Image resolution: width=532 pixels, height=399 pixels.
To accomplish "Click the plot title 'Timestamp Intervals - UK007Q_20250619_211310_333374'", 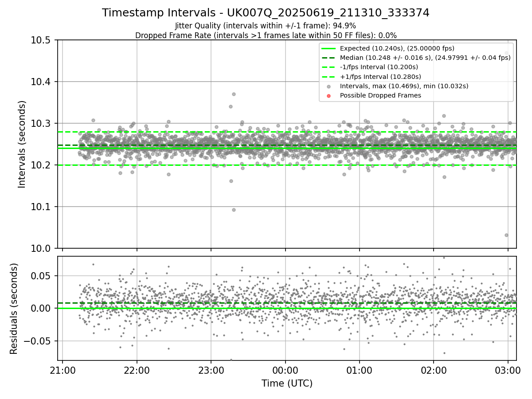I will [266, 13].
